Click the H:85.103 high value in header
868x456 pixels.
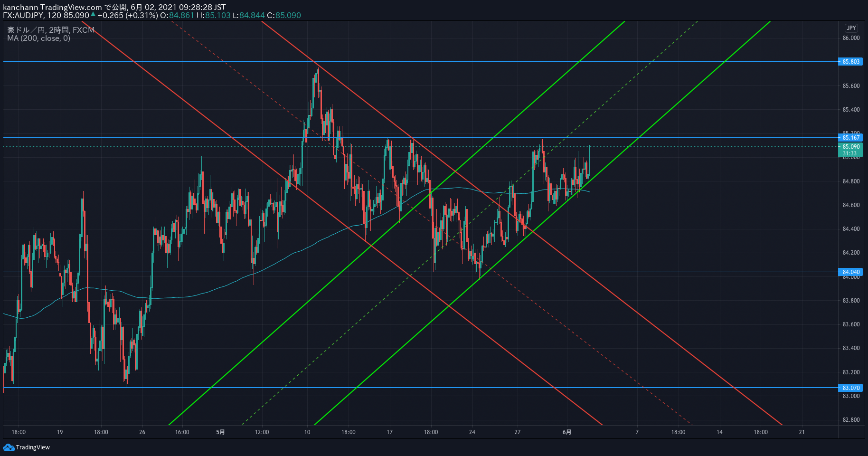(x=213, y=15)
